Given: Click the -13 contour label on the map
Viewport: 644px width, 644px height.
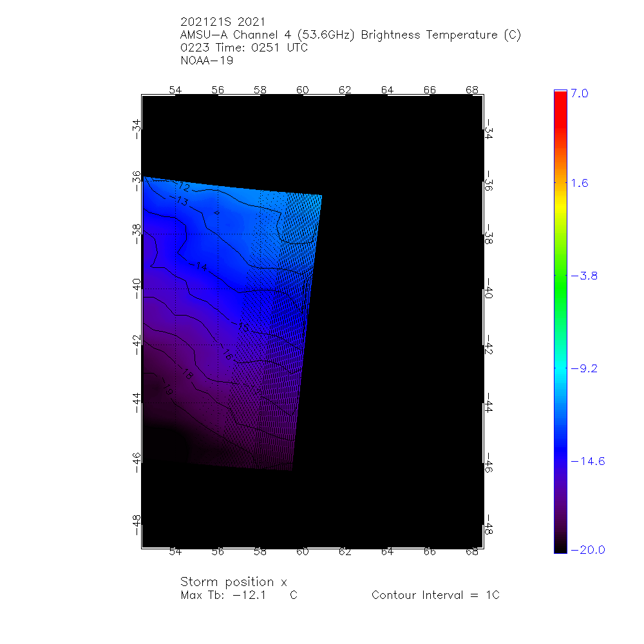Looking at the screenshot, I should tap(182, 202).
